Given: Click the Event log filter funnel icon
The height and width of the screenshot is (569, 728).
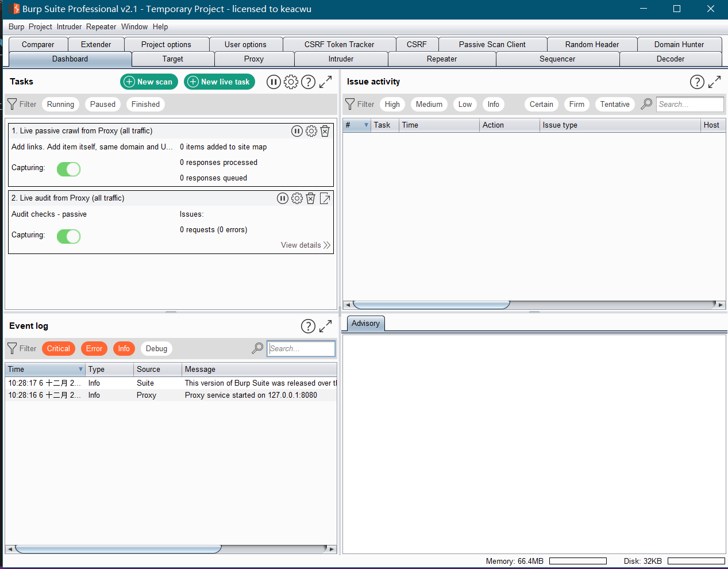Looking at the screenshot, I should coord(12,348).
